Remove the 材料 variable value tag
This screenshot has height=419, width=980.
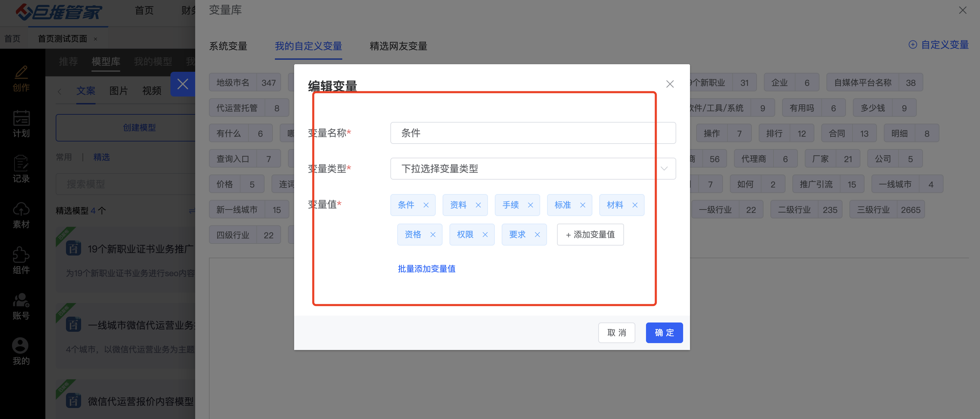click(635, 205)
